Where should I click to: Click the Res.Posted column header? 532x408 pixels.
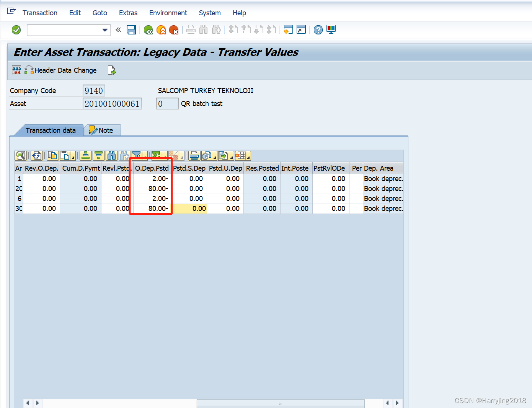click(x=262, y=168)
